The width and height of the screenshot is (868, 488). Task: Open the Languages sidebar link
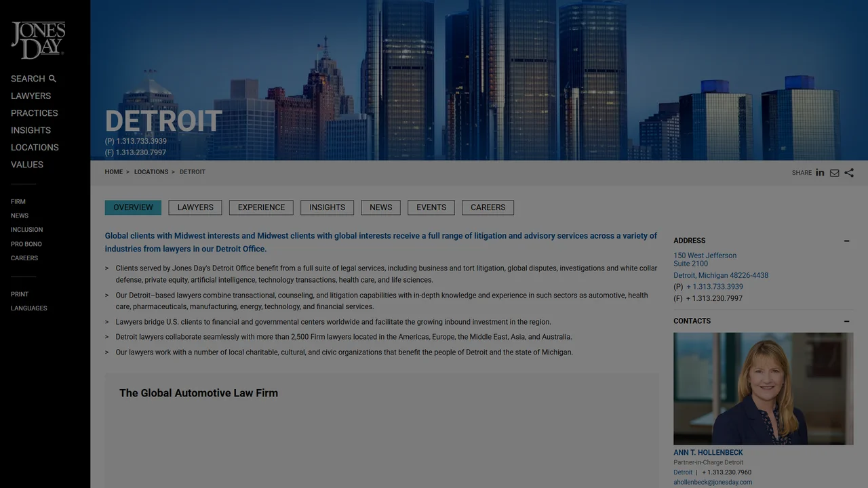[29, 308]
